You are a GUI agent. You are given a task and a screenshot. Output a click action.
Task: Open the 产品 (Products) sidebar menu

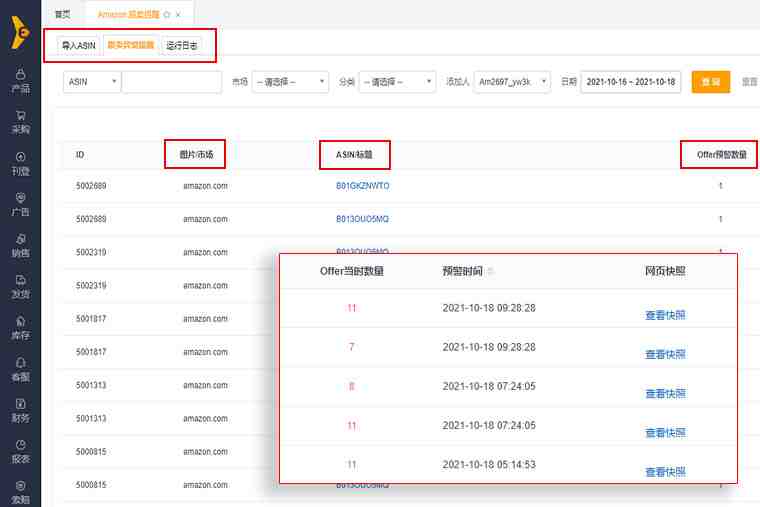click(20, 81)
